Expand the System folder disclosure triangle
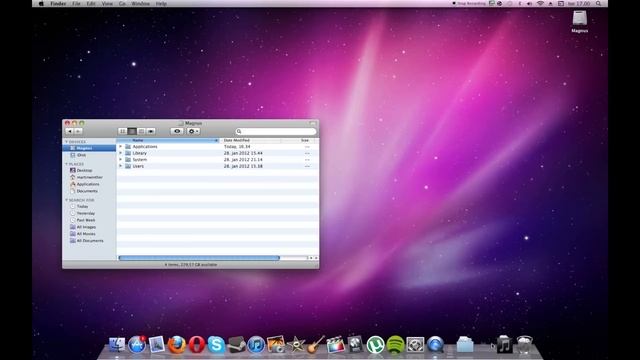 point(120,160)
